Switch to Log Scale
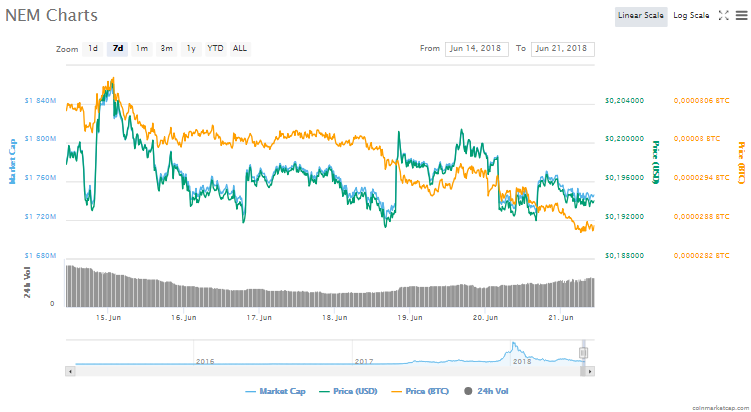The height and width of the screenshot is (412, 751). pos(691,16)
